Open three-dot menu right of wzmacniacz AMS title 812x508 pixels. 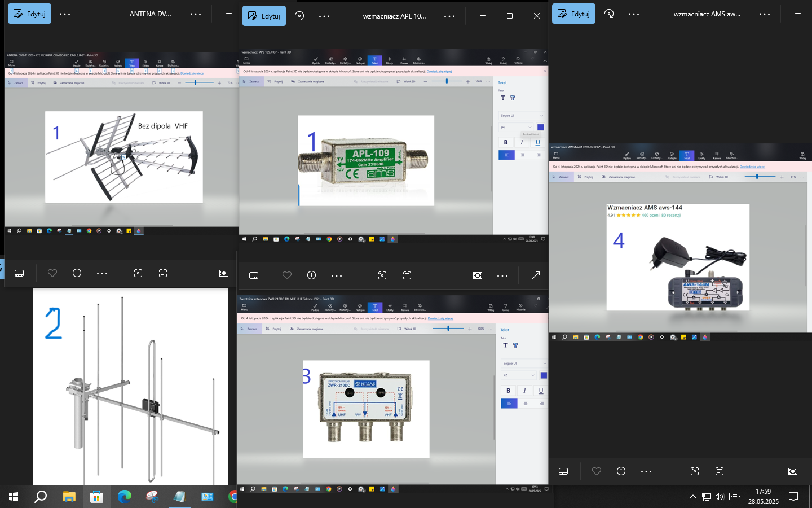click(x=765, y=14)
